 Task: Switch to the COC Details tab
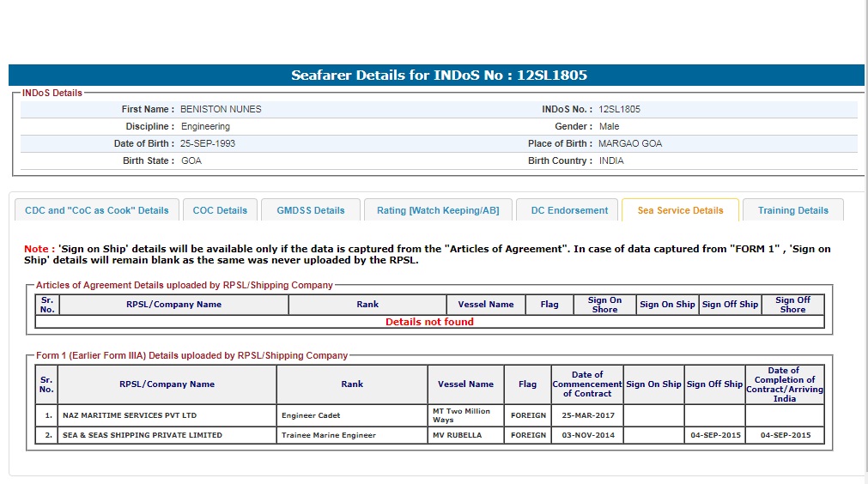tap(220, 210)
